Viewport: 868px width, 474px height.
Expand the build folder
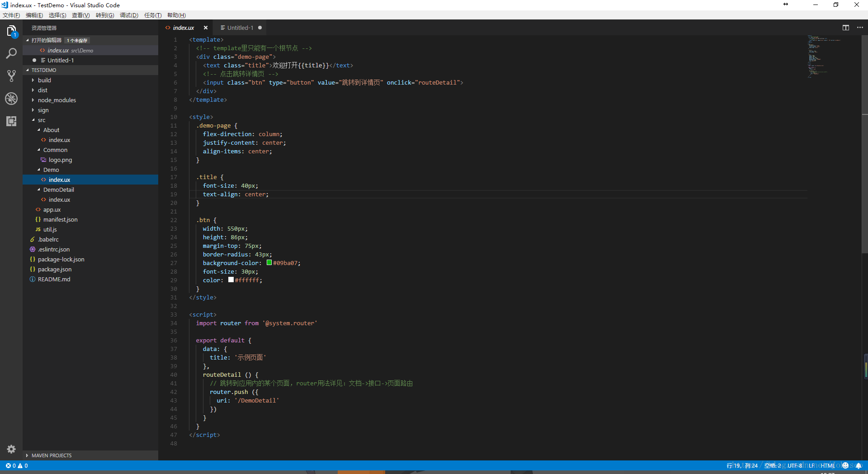(33, 80)
